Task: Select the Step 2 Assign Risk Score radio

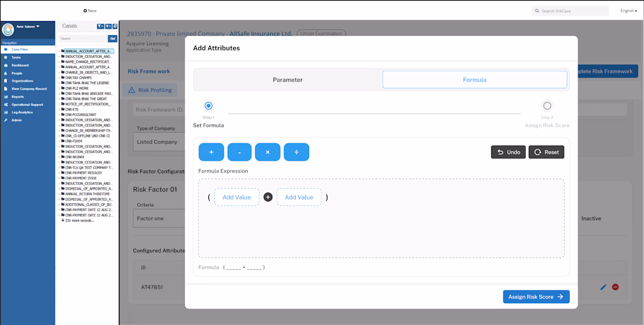Action: pyautogui.click(x=547, y=105)
